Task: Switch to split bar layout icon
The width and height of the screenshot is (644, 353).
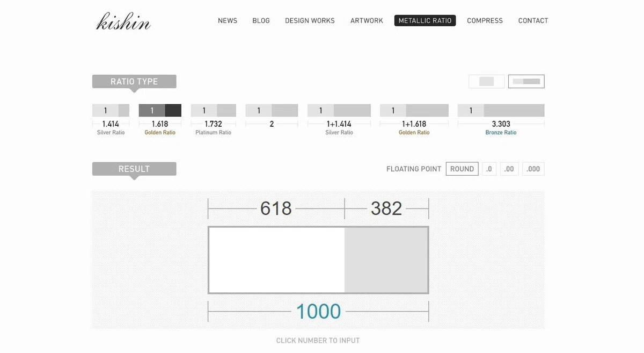Action: point(526,81)
